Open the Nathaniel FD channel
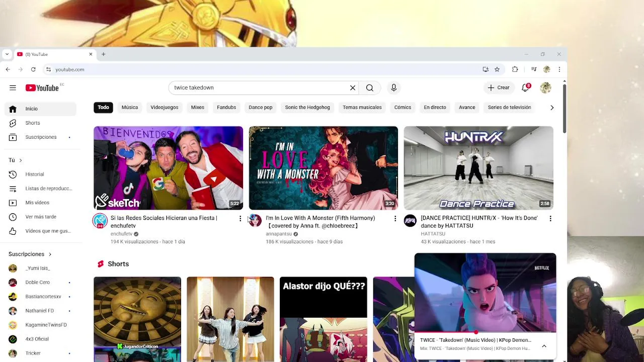644x362 pixels. (40, 311)
